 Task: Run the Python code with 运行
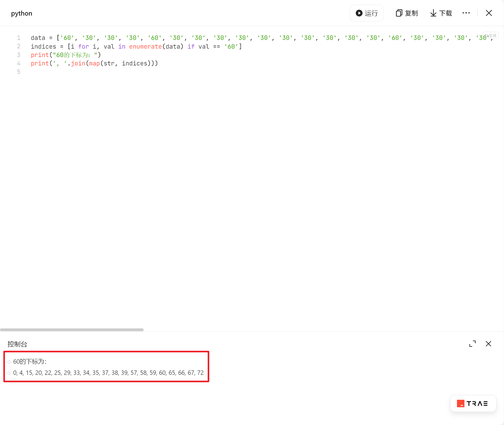click(367, 13)
